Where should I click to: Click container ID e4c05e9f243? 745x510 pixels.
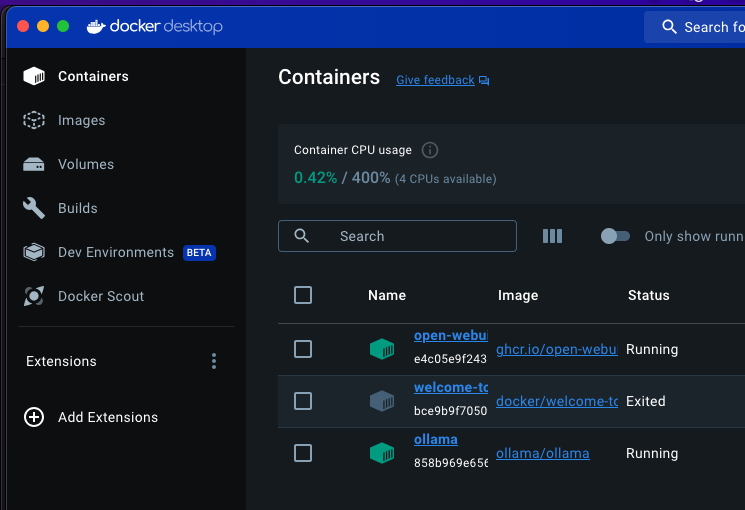(450, 359)
